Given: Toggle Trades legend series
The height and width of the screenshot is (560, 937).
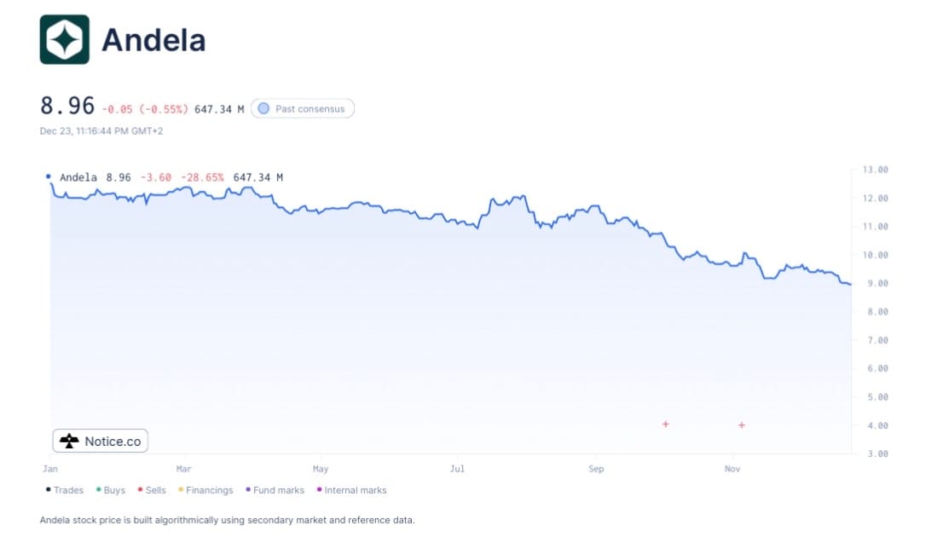Looking at the screenshot, I should [65, 490].
